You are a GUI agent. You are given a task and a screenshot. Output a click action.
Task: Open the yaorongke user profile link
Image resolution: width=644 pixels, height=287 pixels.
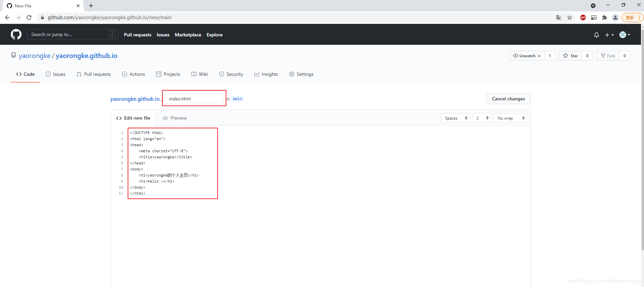(x=35, y=56)
